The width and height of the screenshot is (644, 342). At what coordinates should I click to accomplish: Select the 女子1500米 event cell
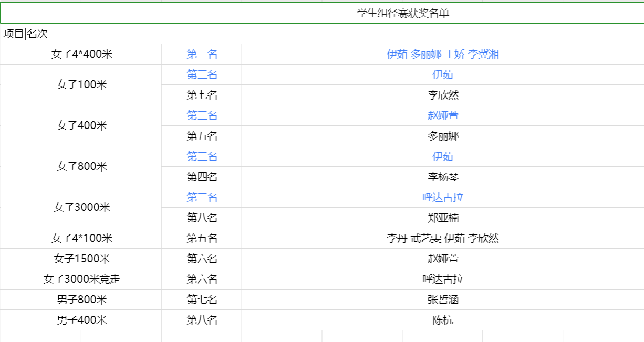81,259
